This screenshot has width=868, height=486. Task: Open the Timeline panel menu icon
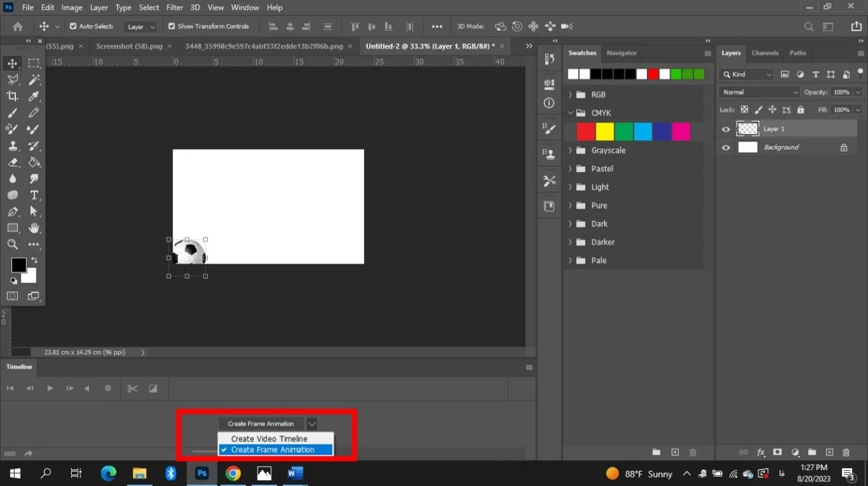click(529, 367)
